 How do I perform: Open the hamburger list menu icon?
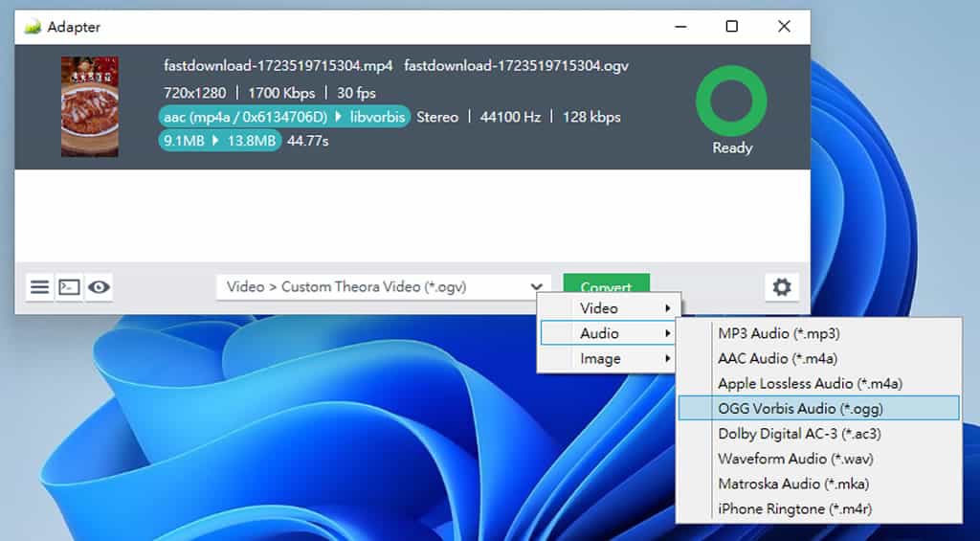[x=39, y=287]
